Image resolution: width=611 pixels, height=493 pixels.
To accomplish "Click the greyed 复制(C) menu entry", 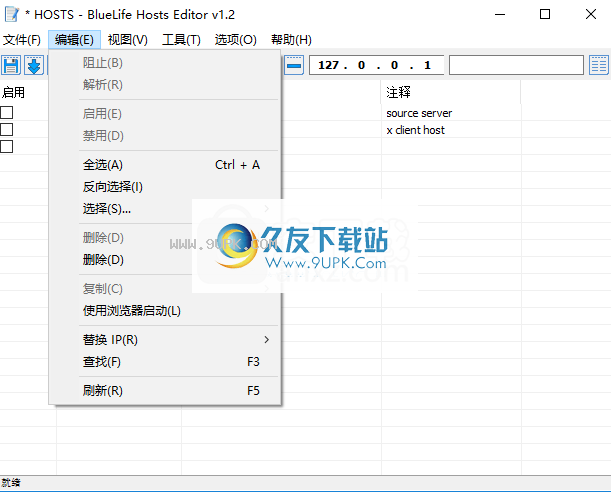I will point(165,289).
